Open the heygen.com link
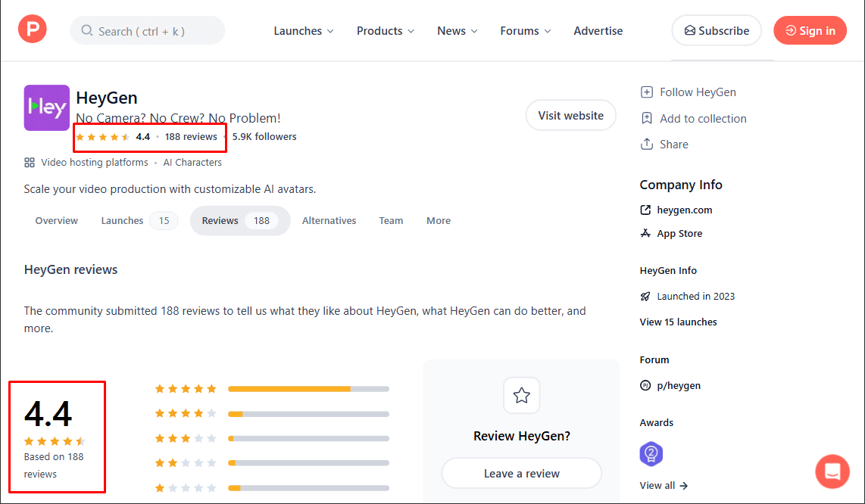 [684, 210]
